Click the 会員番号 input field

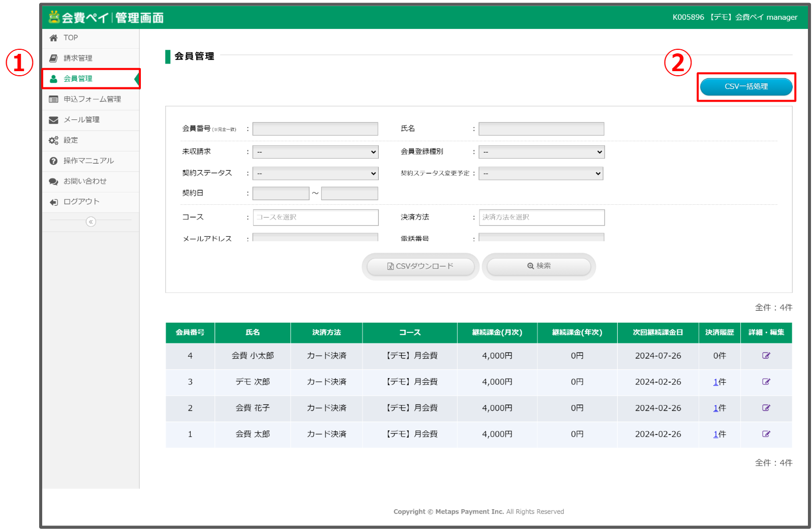pyautogui.click(x=315, y=129)
